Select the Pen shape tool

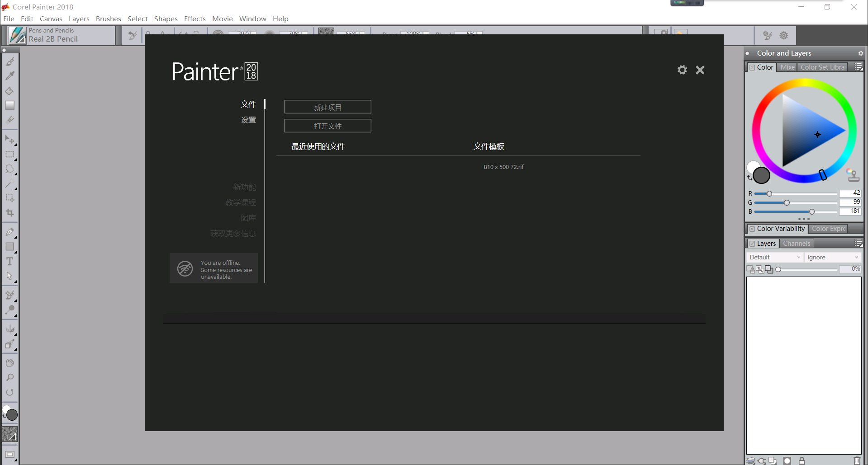pos(9,232)
